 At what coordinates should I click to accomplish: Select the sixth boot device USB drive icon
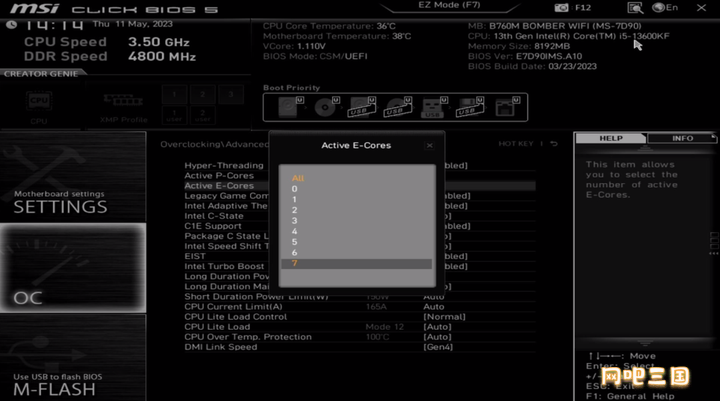470,107
